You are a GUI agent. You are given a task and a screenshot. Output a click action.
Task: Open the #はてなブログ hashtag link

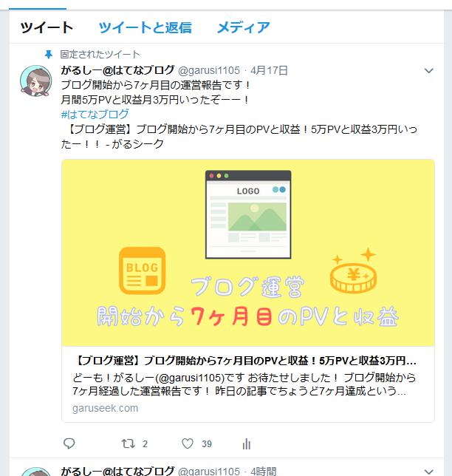tap(95, 115)
